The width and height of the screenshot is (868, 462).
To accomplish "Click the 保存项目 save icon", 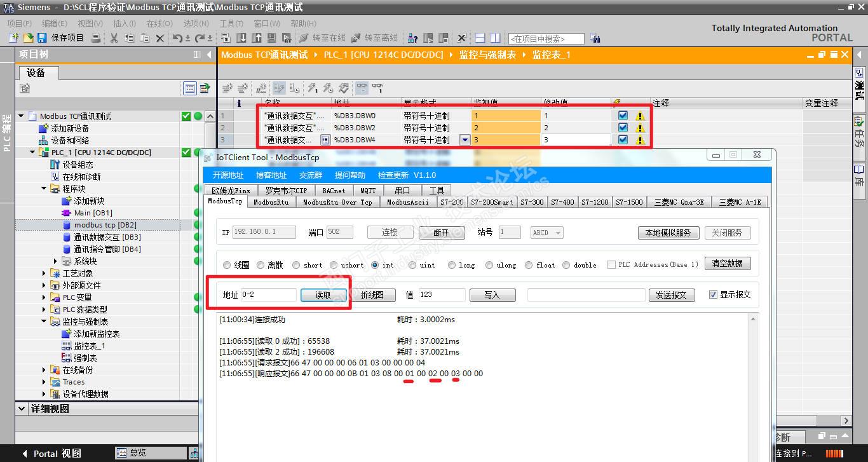I will click(x=42, y=38).
